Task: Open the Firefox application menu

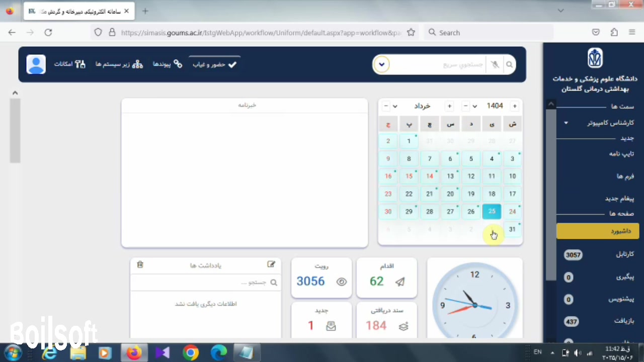Action: 632,32
